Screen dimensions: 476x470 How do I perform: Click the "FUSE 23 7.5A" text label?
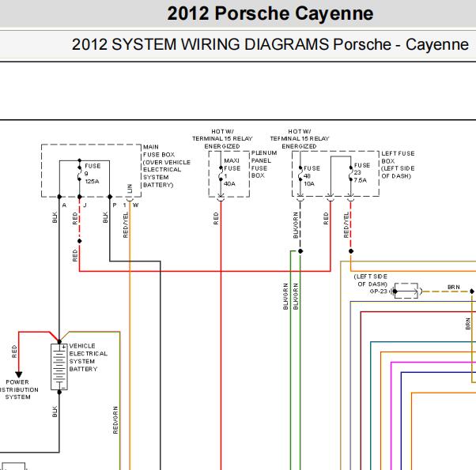coord(362,173)
